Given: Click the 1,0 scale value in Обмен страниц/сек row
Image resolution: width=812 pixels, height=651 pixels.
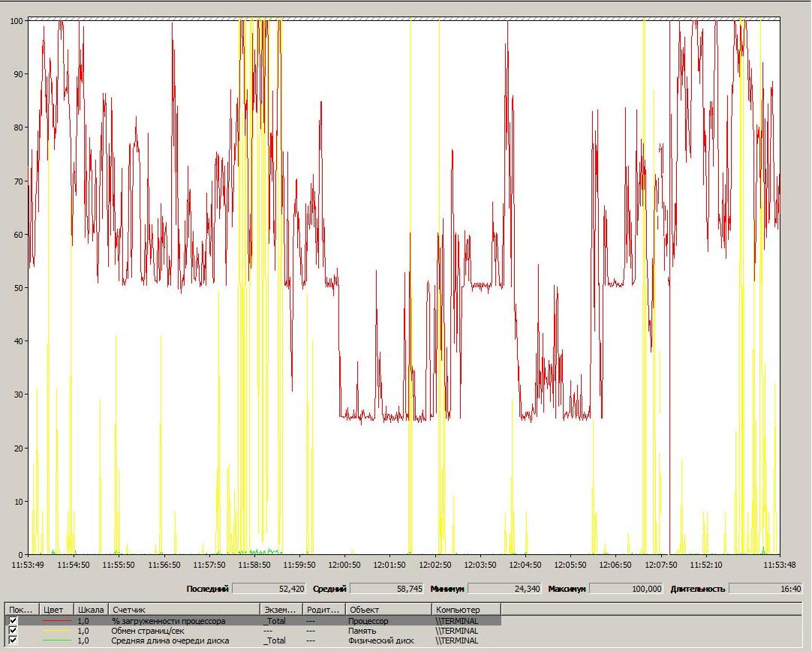Looking at the screenshot, I should click(x=83, y=631).
